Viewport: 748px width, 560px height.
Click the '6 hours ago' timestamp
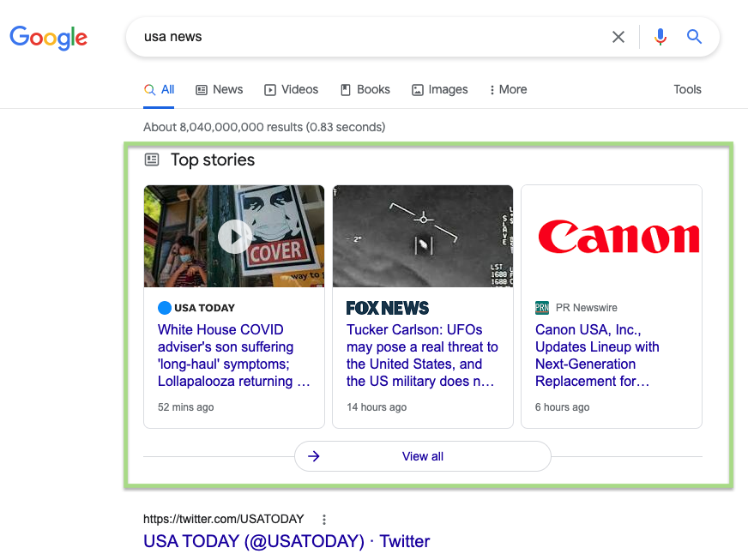(562, 407)
